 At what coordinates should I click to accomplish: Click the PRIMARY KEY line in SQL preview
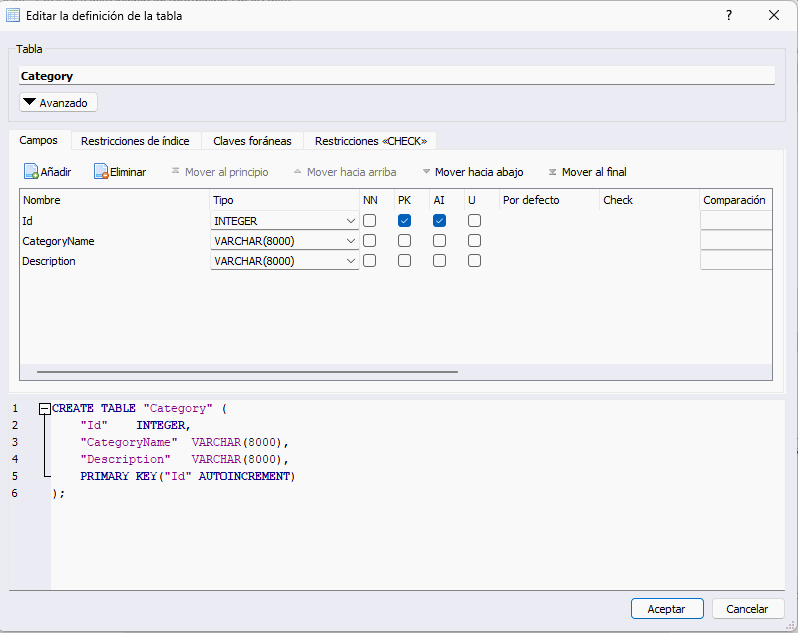pyautogui.click(x=188, y=476)
